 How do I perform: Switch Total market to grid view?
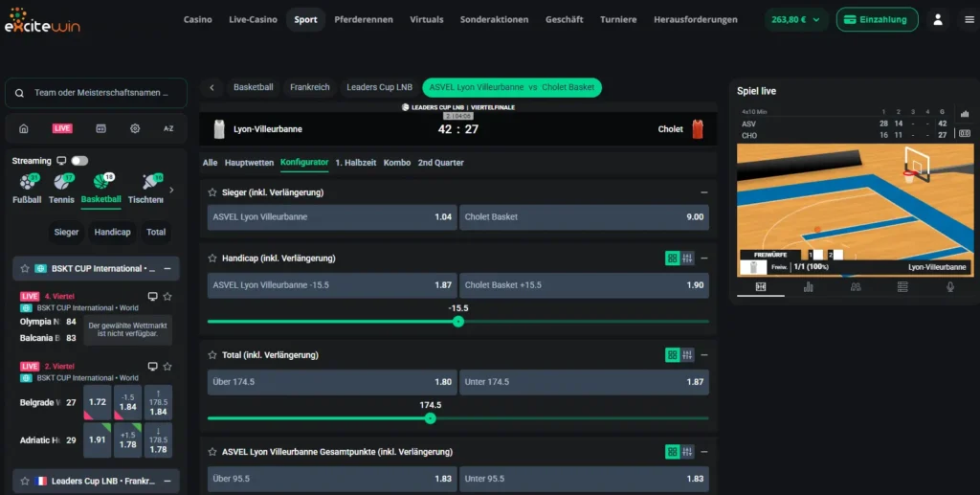click(673, 355)
